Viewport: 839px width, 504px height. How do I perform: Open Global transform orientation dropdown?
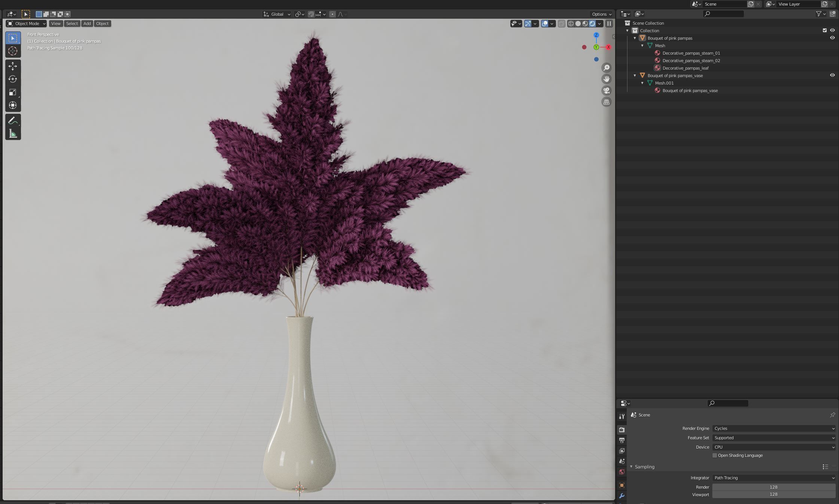(277, 14)
